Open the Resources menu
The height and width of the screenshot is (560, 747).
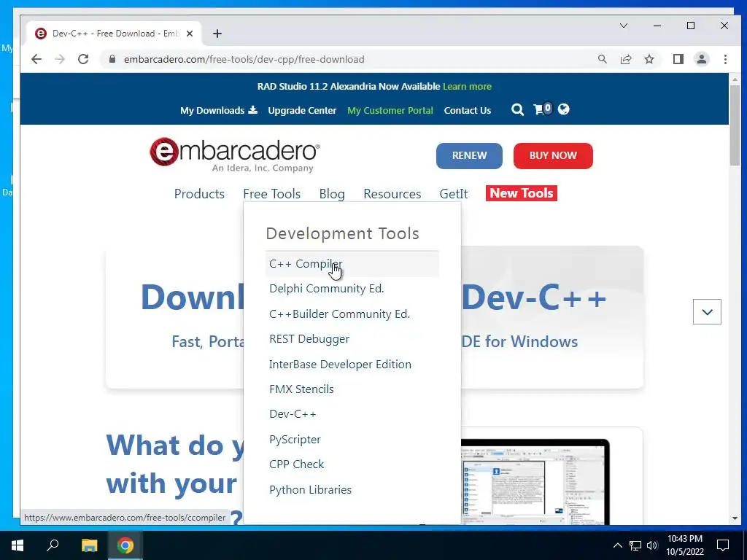pos(392,194)
